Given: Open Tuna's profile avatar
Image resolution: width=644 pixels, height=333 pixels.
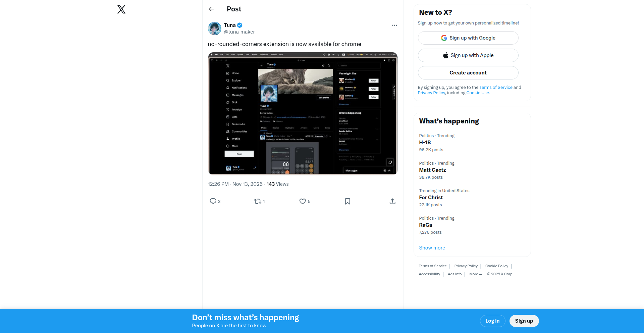Looking at the screenshot, I should (x=215, y=29).
